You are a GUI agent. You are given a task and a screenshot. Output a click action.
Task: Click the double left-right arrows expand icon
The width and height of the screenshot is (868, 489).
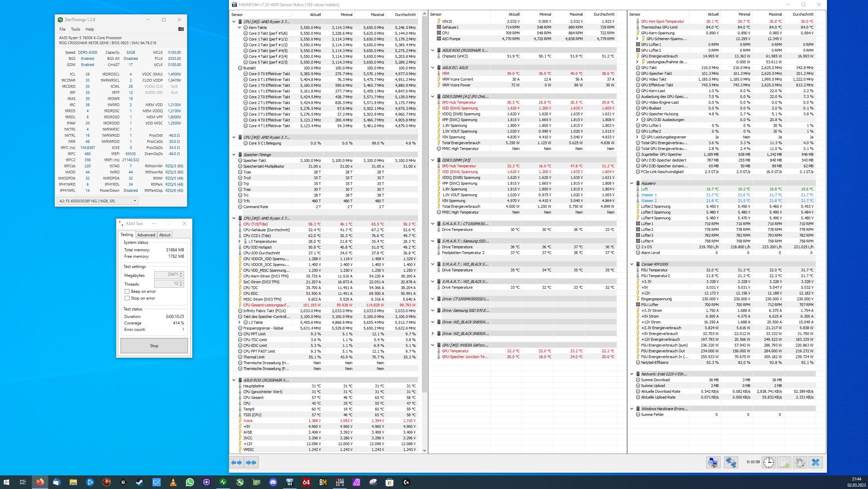pyautogui.click(x=236, y=462)
